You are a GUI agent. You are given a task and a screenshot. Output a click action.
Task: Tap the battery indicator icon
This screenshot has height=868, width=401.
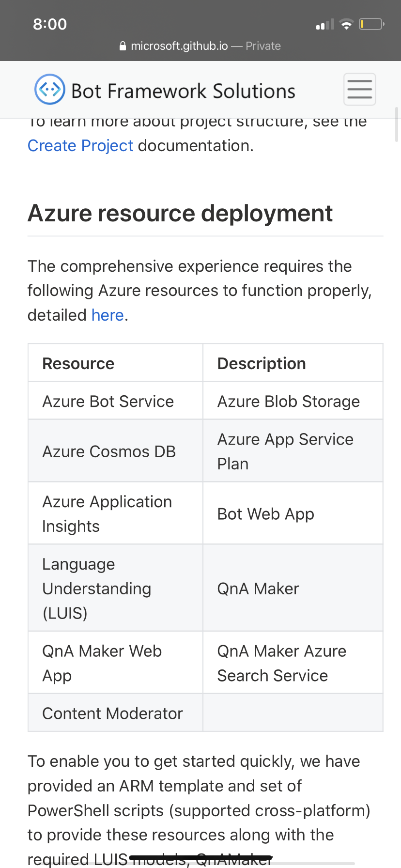(371, 24)
